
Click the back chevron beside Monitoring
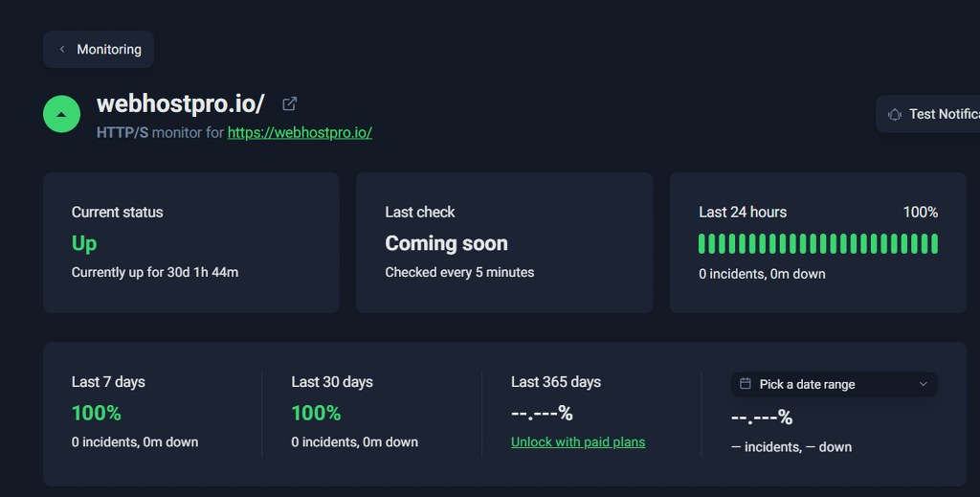[x=62, y=50]
